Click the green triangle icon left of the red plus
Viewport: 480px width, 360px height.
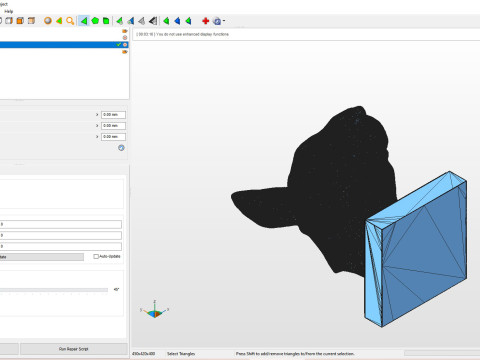(x=188, y=21)
